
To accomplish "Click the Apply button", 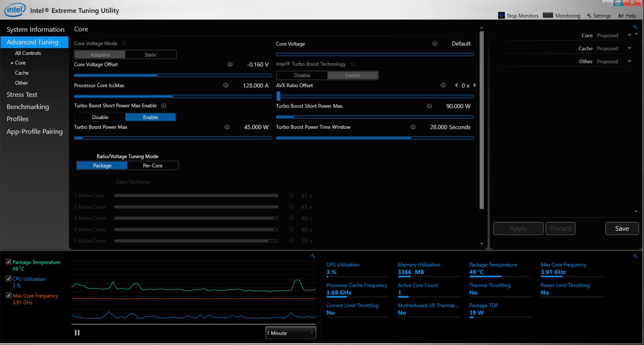I will tap(518, 228).
